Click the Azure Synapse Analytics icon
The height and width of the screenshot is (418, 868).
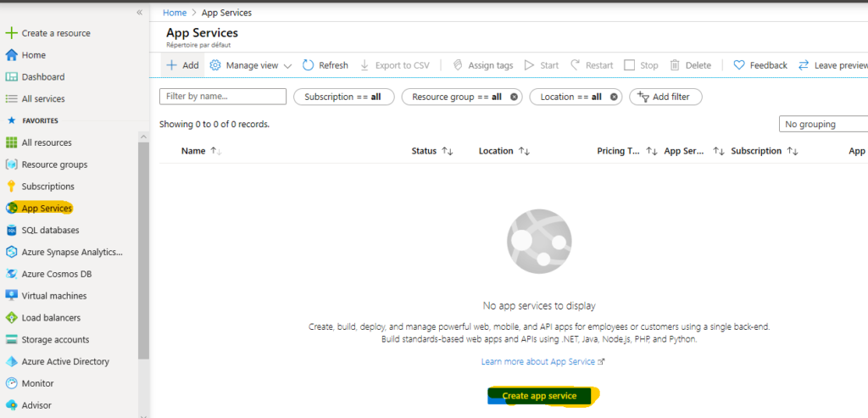[11, 252]
